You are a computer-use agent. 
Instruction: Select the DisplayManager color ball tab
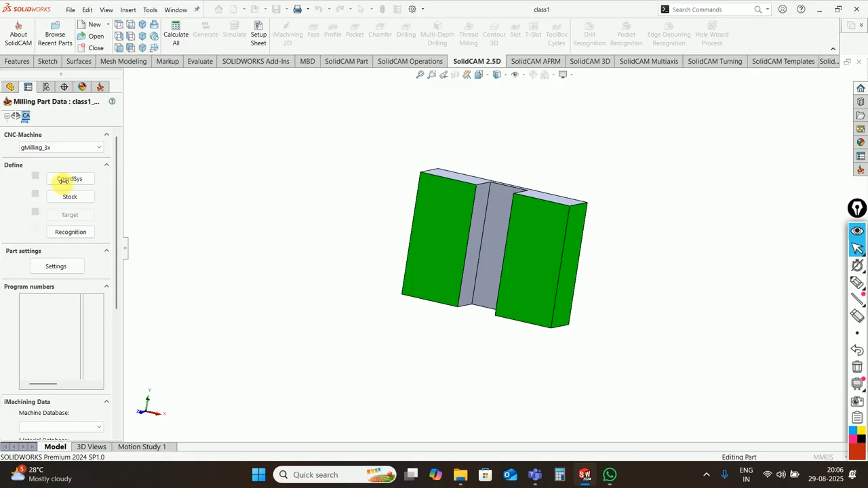tap(82, 87)
